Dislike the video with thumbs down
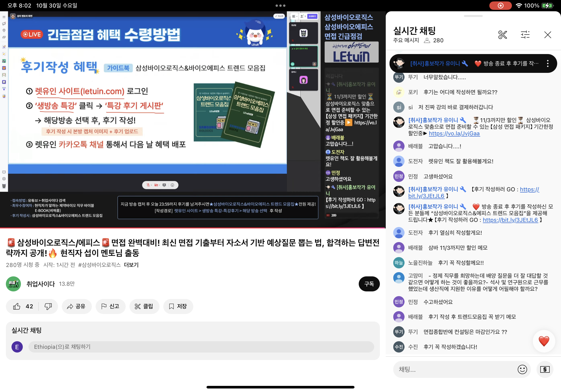561x392 pixels. click(48, 306)
